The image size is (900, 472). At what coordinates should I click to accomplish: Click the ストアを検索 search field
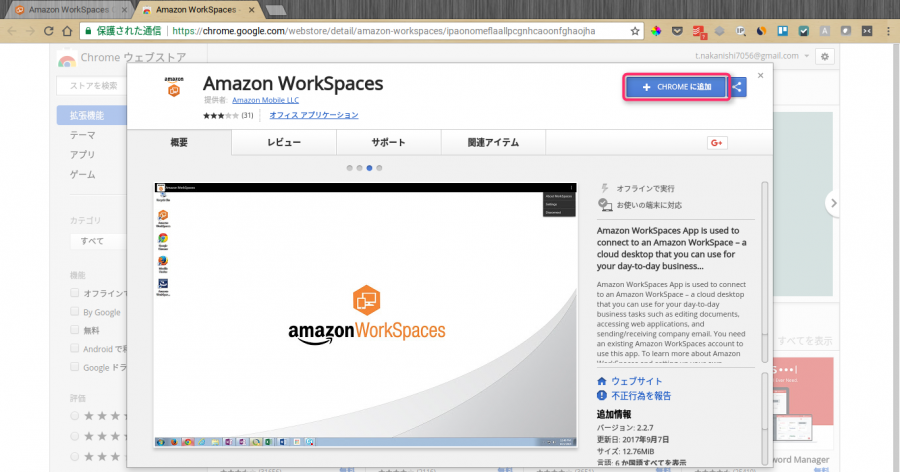(92, 86)
